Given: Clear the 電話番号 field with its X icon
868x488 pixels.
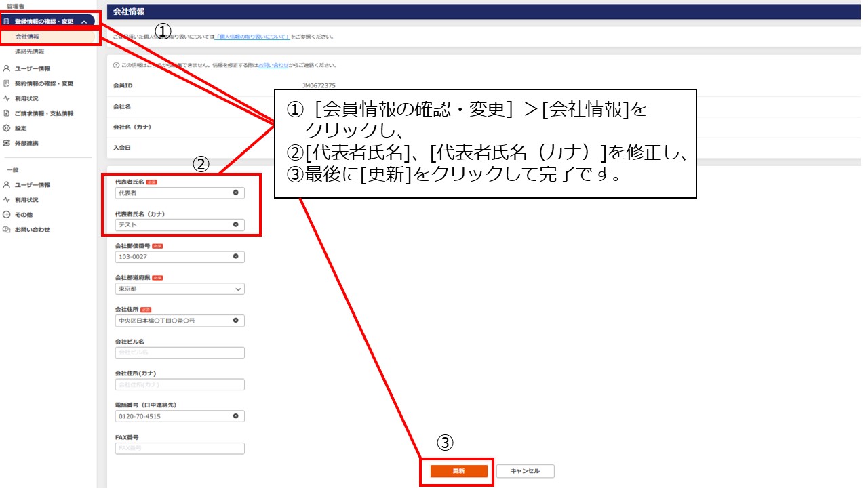Looking at the screenshot, I should 236,416.
